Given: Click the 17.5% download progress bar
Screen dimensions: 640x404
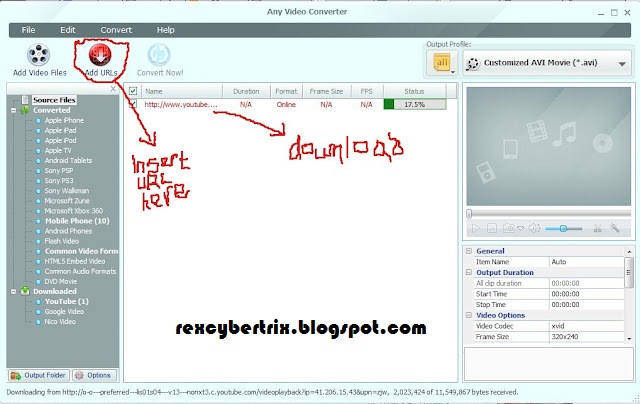Looking at the screenshot, I should pyautogui.click(x=415, y=104).
